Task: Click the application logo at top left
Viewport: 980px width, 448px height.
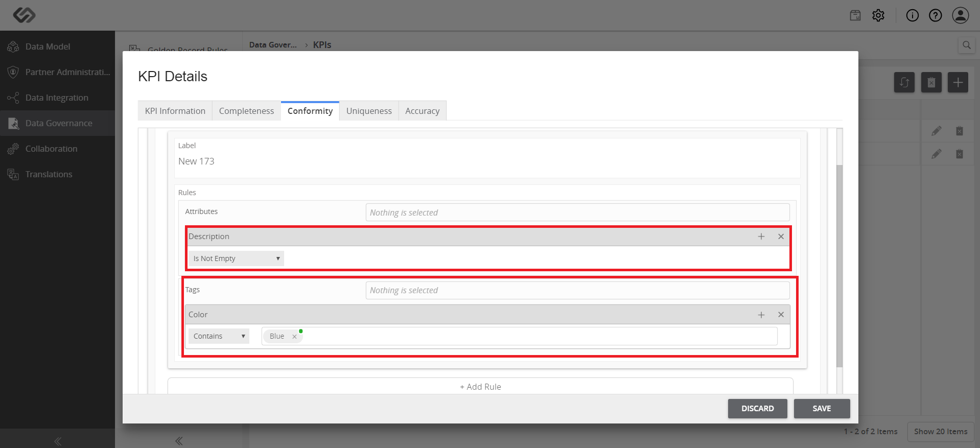Action: pyautogui.click(x=24, y=15)
